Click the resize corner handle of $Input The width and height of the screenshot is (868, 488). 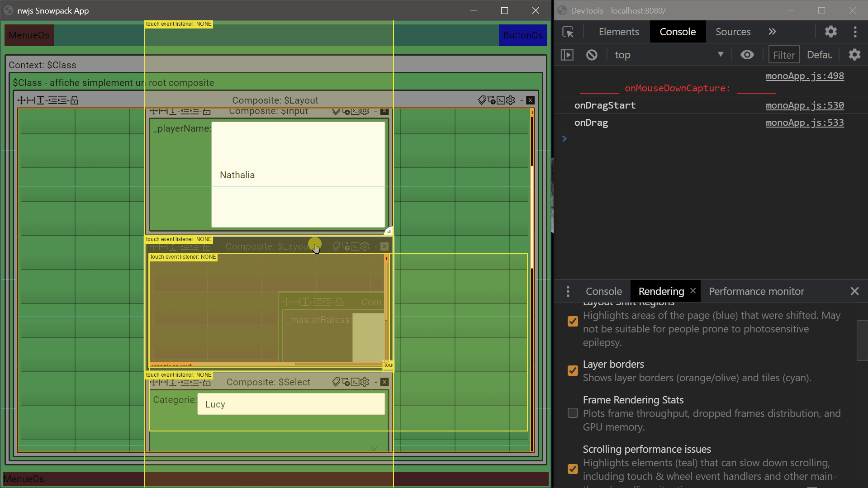click(389, 231)
